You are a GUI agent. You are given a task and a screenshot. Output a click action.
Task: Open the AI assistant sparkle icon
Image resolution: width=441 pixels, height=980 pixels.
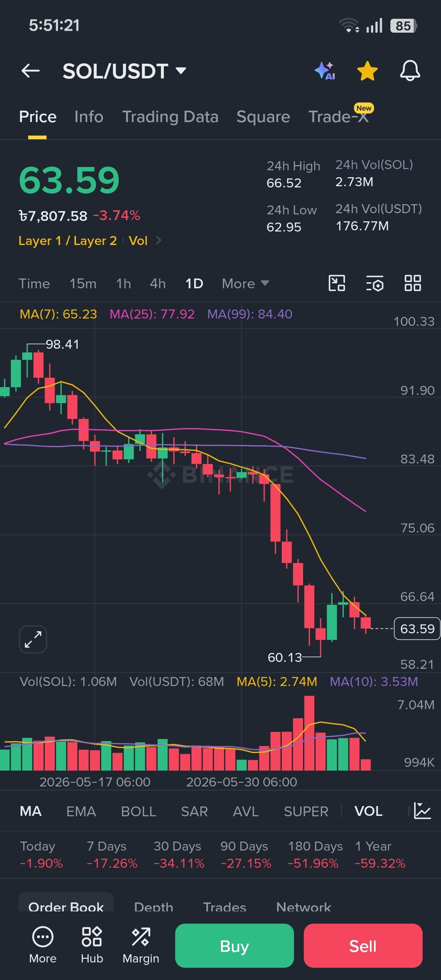(325, 71)
